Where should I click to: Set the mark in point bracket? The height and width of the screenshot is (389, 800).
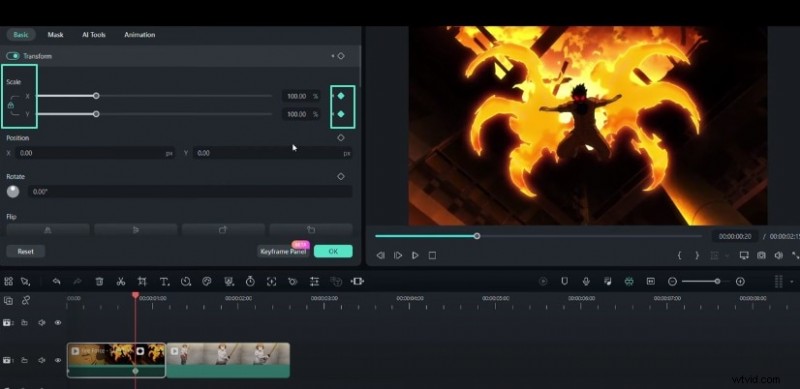[x=680, y=255]
